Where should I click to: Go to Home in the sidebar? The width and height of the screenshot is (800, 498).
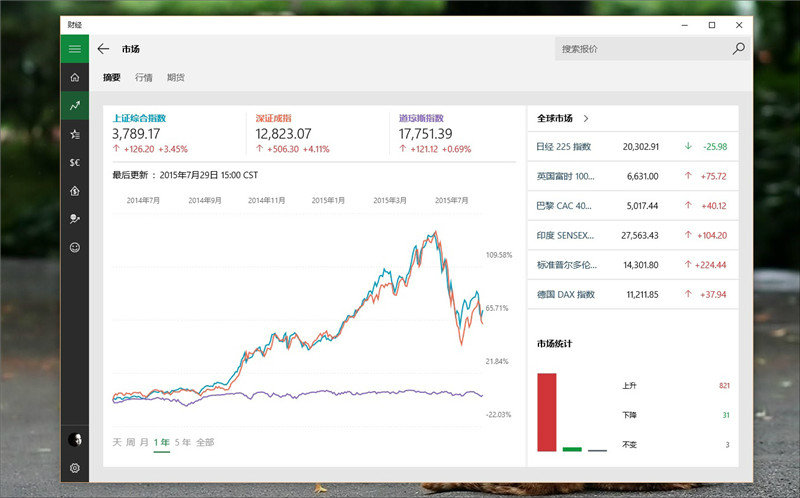75,77
